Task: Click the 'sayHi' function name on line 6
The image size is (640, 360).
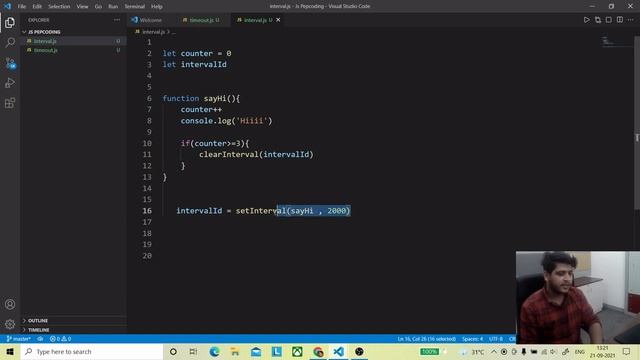Action: [215, 98]
